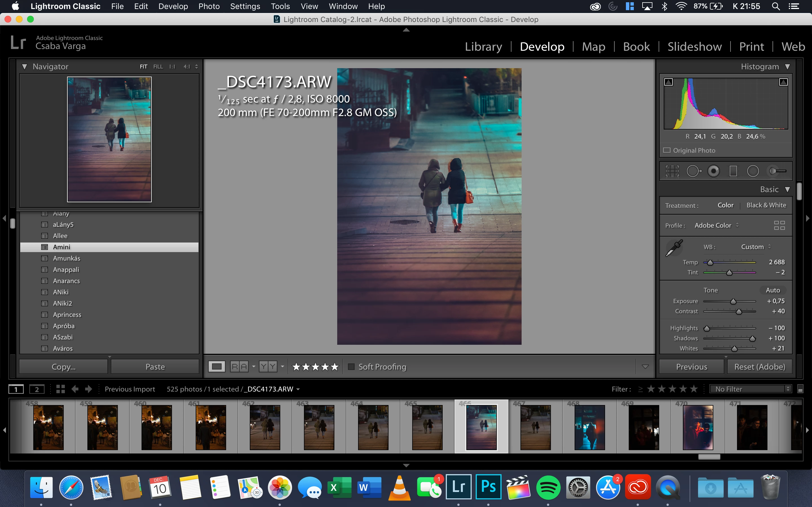Open the profile browser grid icon
The height and width of the screenshot is (507, 812).
779,225
